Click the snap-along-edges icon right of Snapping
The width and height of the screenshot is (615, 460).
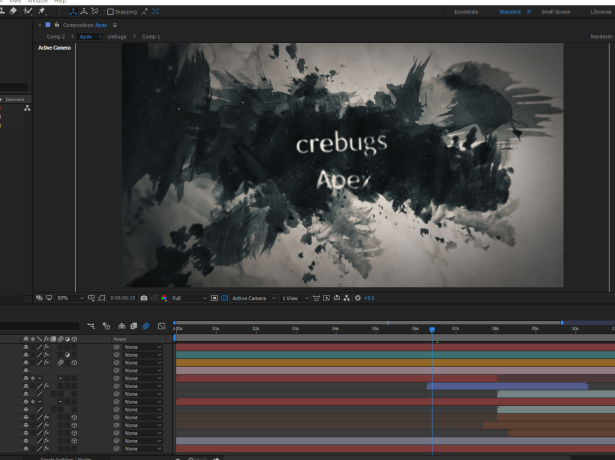pyautogui.click(x=144, y=12)
